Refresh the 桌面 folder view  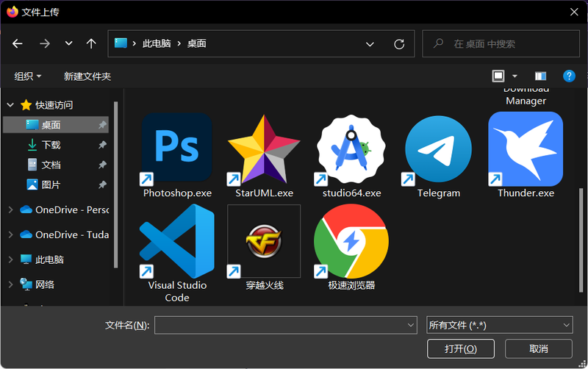(x=399, y=44)
